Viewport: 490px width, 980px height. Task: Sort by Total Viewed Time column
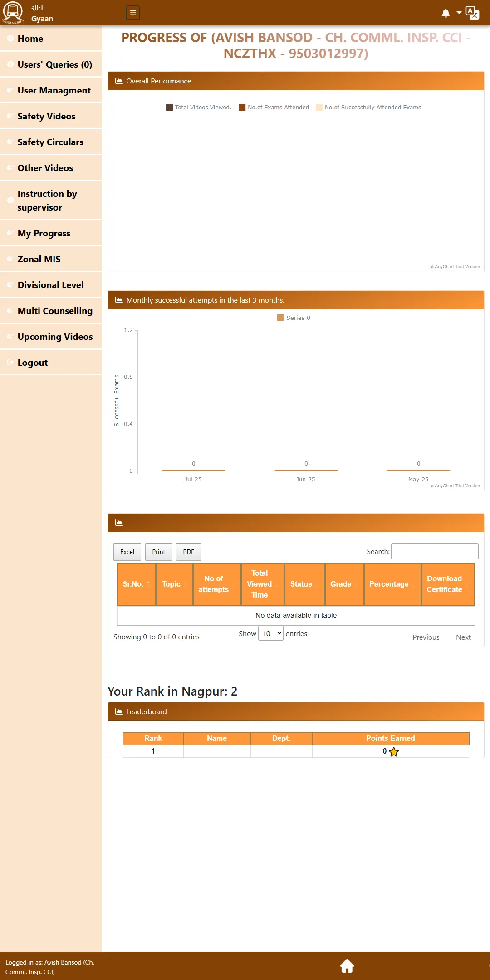pyautogui.click(x=263, y=584)
